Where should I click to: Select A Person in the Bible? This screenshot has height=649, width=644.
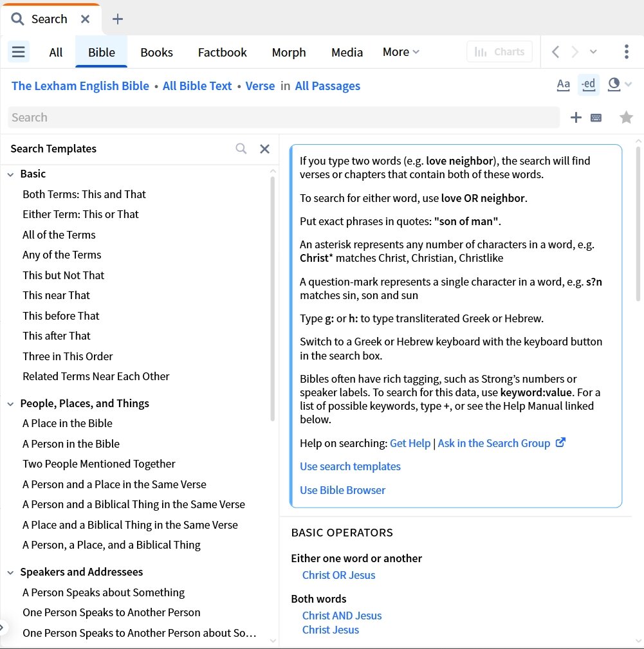pyautogui.click(x=71, y=444)
